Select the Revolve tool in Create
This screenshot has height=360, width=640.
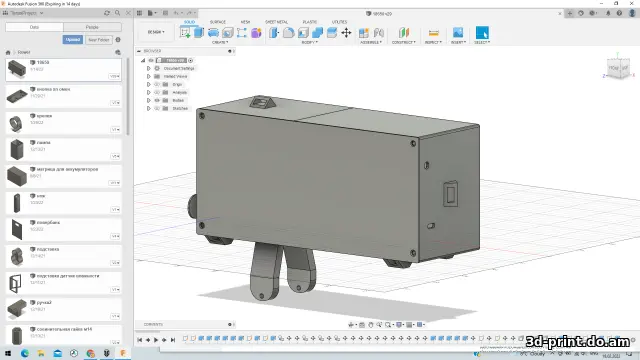tap(213, 33)
